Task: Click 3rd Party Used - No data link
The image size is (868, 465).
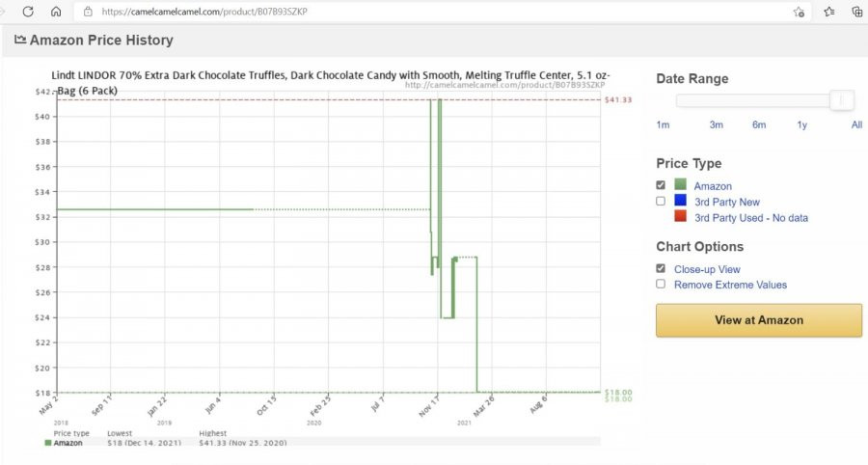Action: [751, 218]
